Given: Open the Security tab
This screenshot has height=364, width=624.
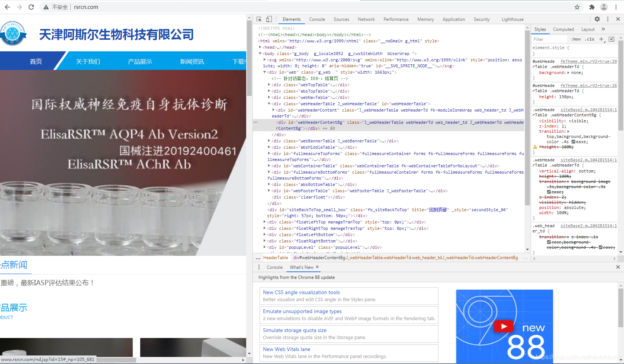Looking at the screenshot, I should (482, 19).
